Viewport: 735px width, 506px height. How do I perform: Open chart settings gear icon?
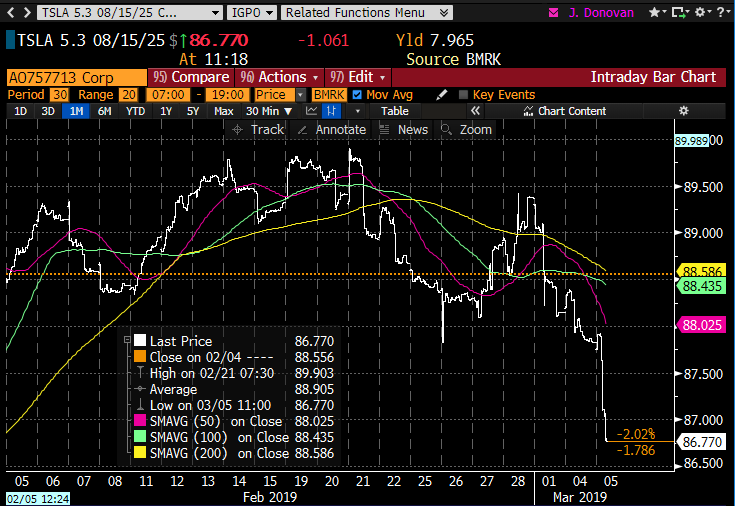point(684,111)
